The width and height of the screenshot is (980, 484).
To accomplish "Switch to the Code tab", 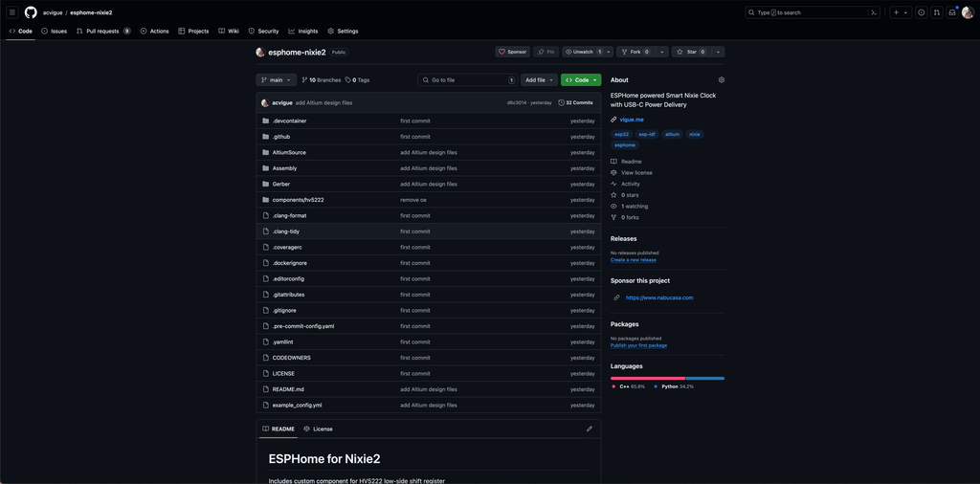I will point(21,31).
